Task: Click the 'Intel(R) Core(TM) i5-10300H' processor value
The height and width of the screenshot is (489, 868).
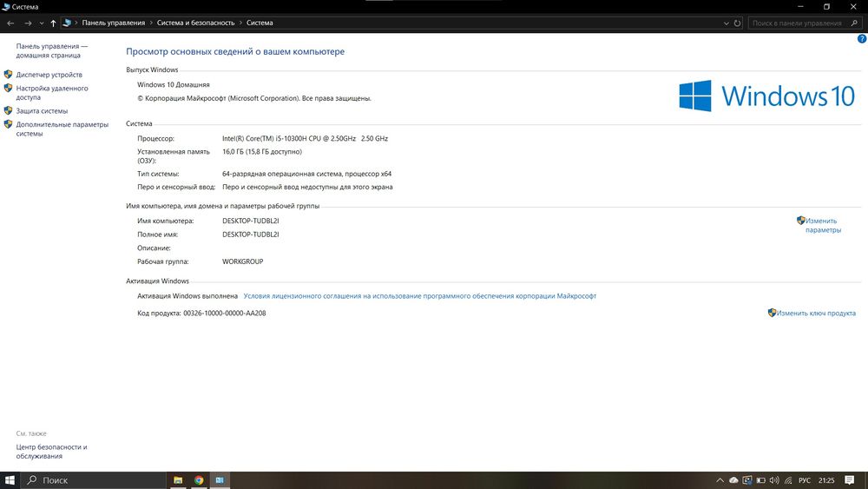Action: (305, 138)
